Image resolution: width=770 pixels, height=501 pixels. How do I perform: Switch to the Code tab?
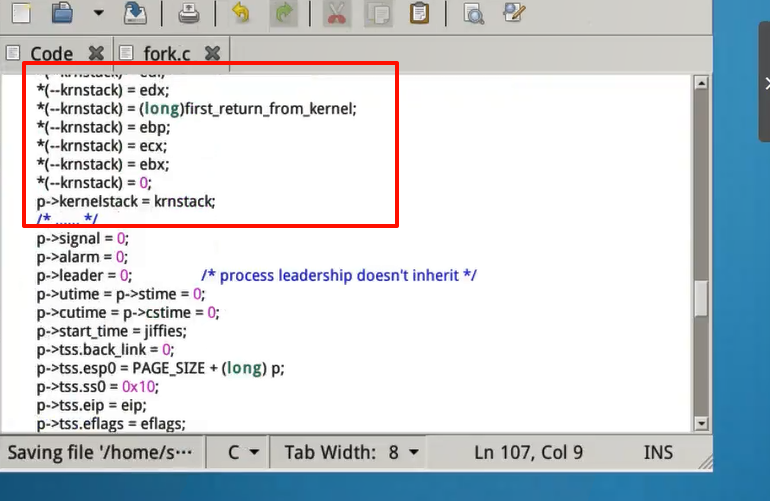(51, 53)
